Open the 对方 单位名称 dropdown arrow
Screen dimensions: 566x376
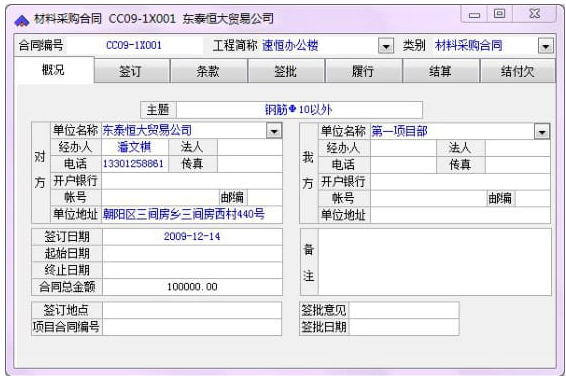point(274,131)
